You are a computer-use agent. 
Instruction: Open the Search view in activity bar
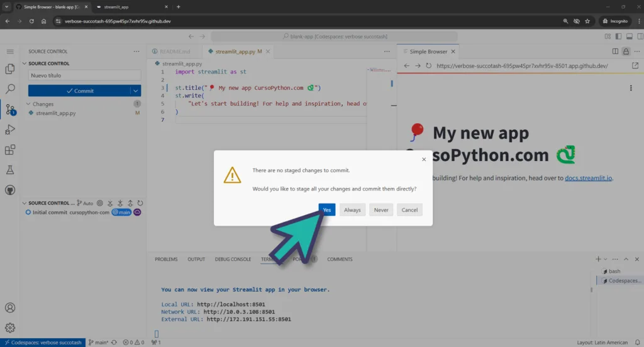click(10, 89)
